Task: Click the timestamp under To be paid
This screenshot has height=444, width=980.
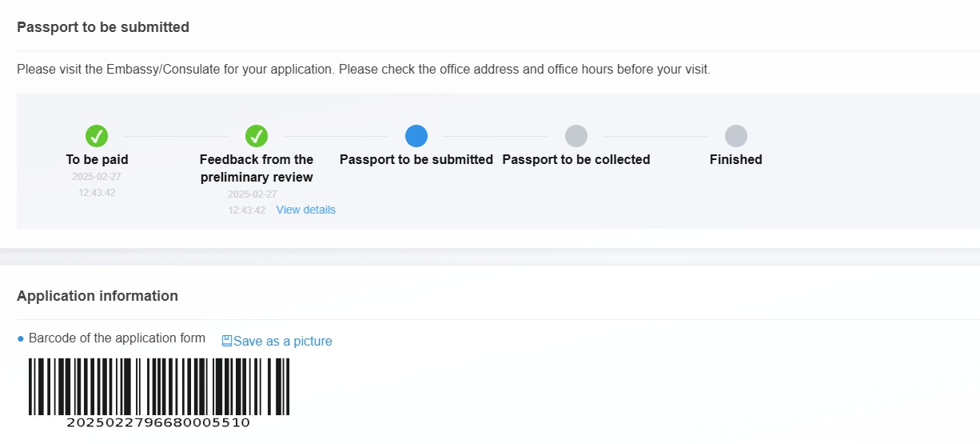Action: click(97, 185)
